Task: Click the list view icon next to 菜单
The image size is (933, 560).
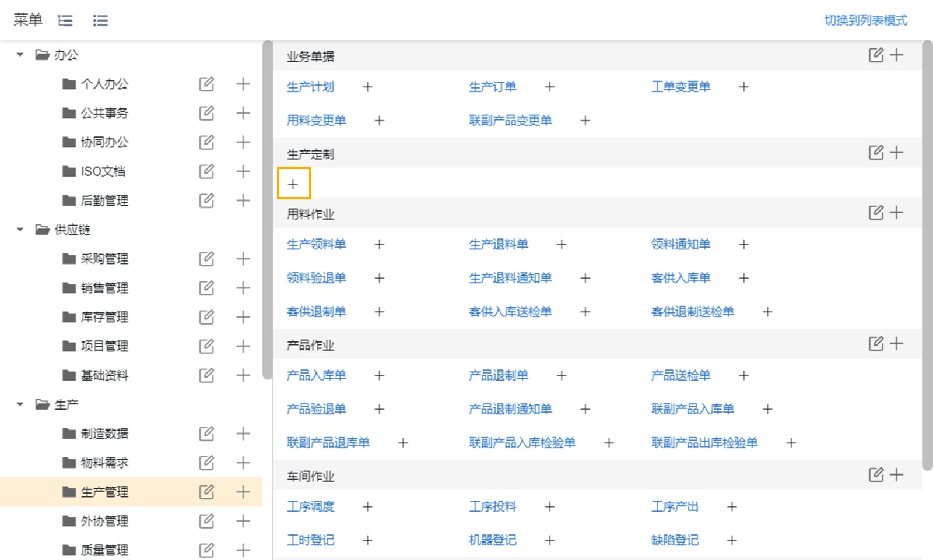Action: [x=100, y=21]
